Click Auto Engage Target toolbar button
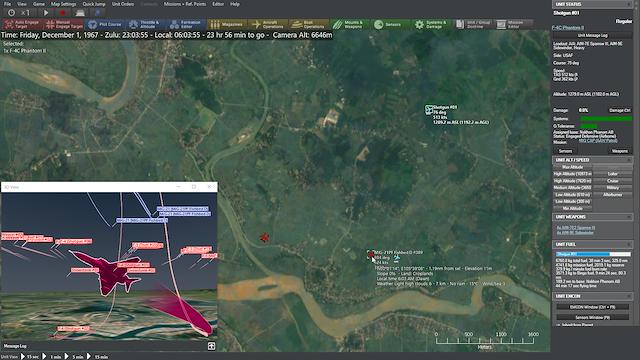 click(x=22, y=24)
